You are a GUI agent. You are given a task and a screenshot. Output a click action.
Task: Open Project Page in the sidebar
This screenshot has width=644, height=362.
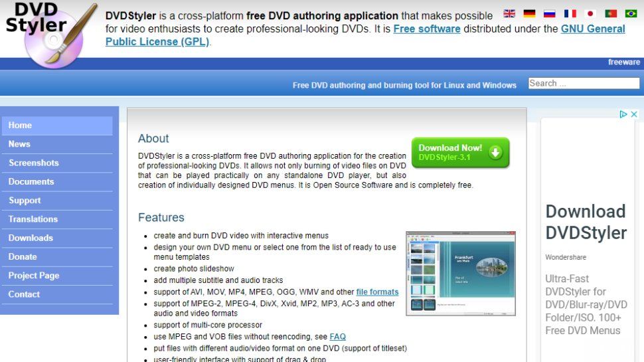point(57,276)
